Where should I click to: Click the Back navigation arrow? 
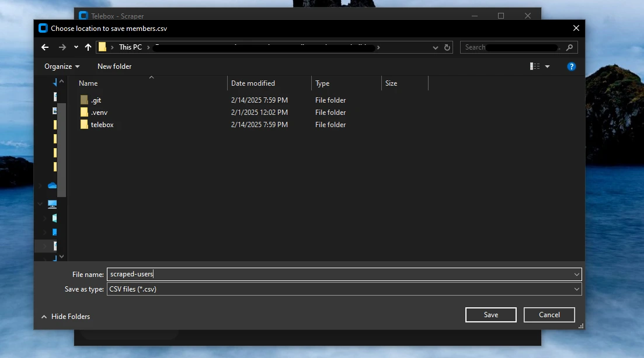click(x=45, y=47)
